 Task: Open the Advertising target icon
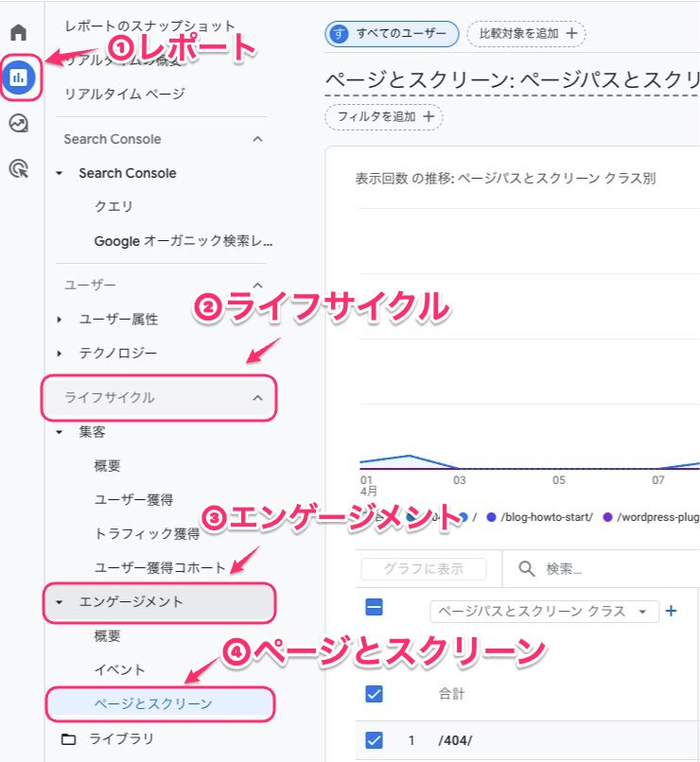[18, 169]
